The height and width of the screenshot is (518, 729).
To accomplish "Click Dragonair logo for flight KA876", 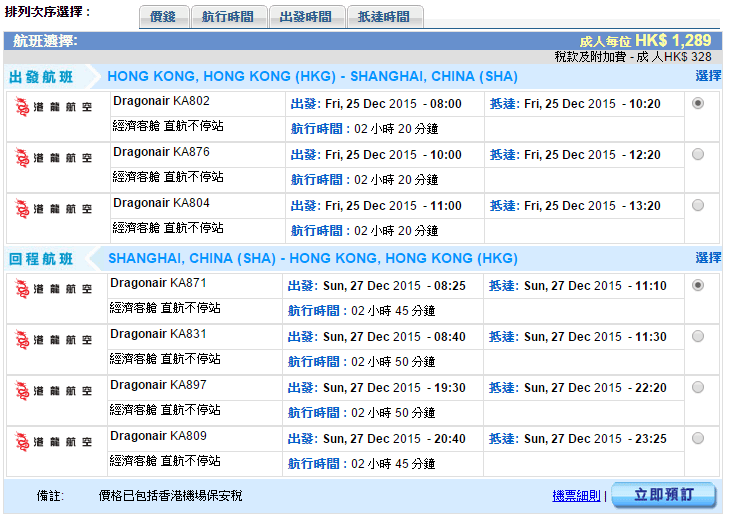I will click(x=56, y=157).
